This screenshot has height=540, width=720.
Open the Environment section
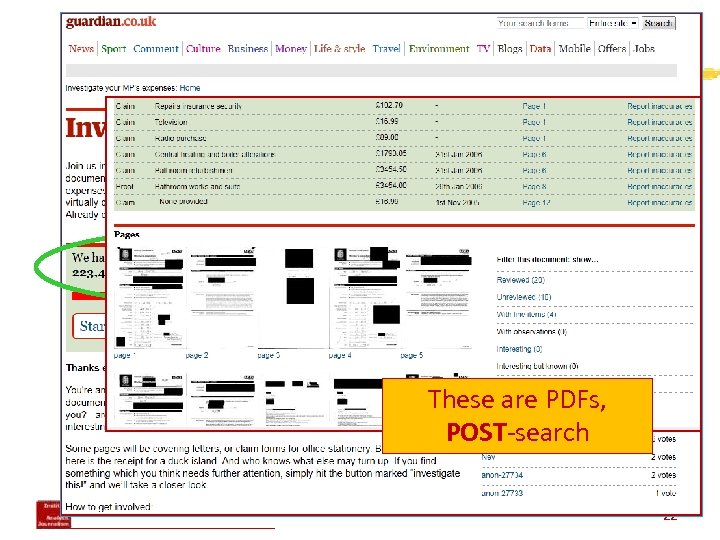[x=439, y=49]
